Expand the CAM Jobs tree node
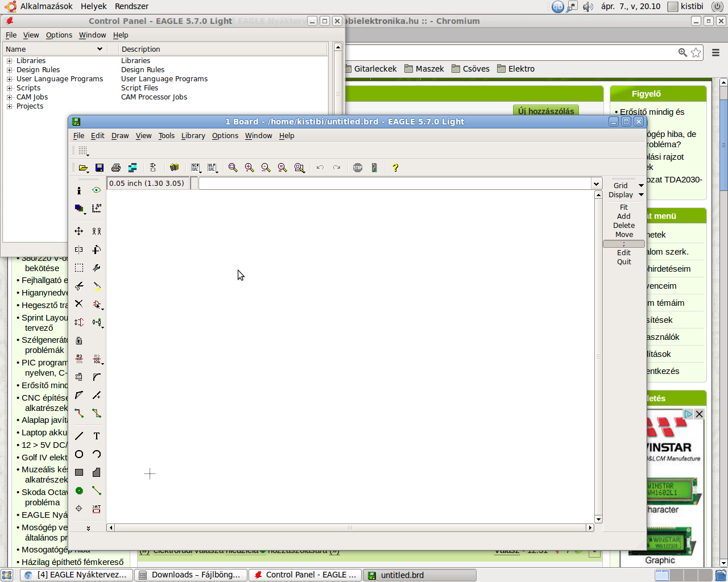Image resolution: width=728 pixels, height=582 pixels. pyautogui.click(x=9, y=97)
